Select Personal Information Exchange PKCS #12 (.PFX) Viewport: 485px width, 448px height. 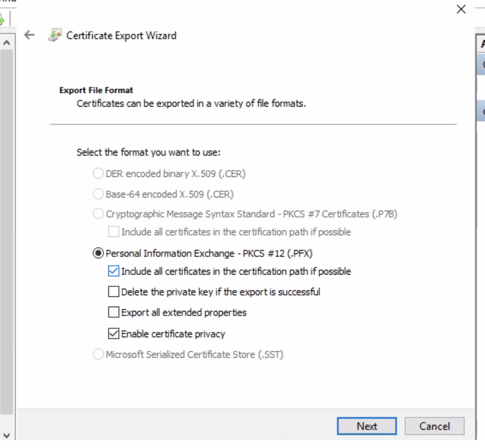pos(98,253)
